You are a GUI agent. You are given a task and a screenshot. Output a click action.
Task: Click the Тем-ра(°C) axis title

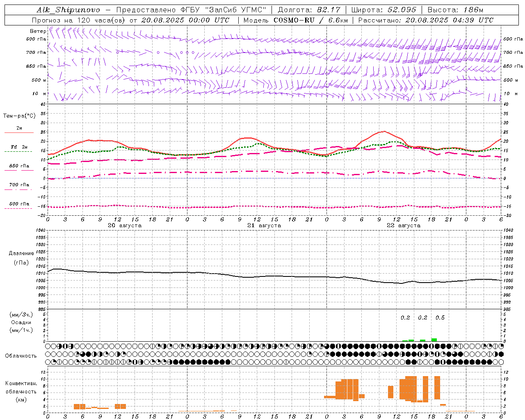pos(19,116)
